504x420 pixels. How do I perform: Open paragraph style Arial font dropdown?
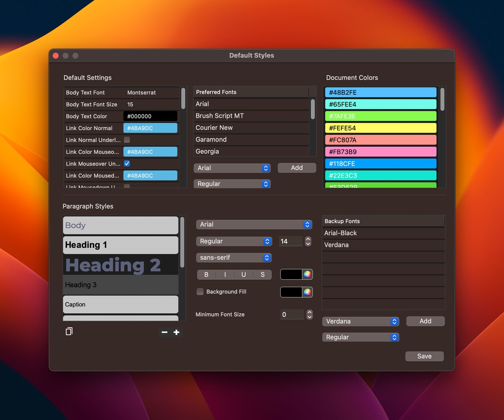(x=254, y=225)
